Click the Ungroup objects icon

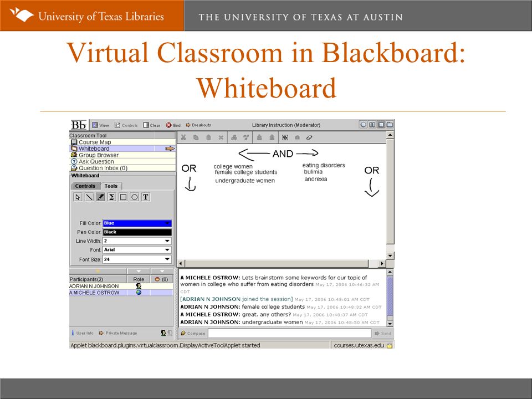coord(246,137)
